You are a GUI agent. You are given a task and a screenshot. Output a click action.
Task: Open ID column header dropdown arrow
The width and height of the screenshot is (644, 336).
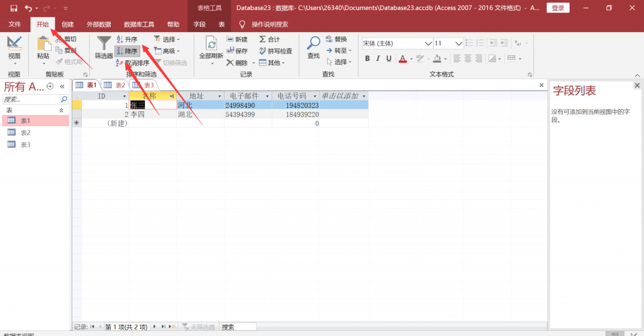click(x=125, y=96)
